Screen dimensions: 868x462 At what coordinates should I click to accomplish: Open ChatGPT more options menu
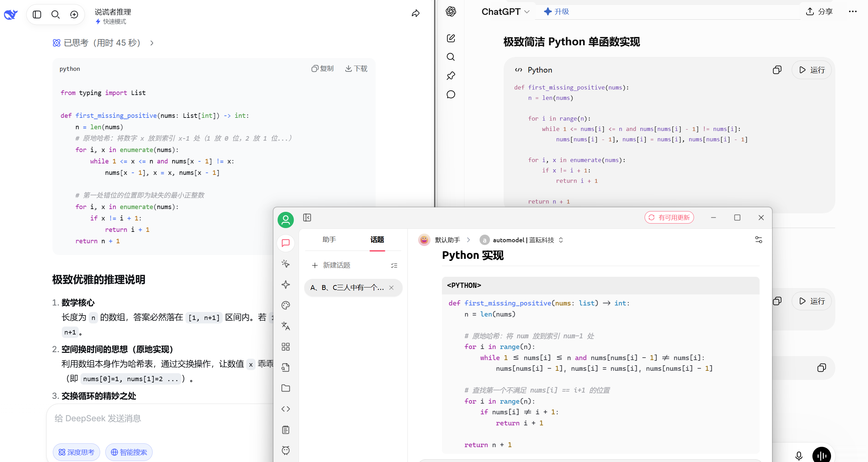[853, 11]
